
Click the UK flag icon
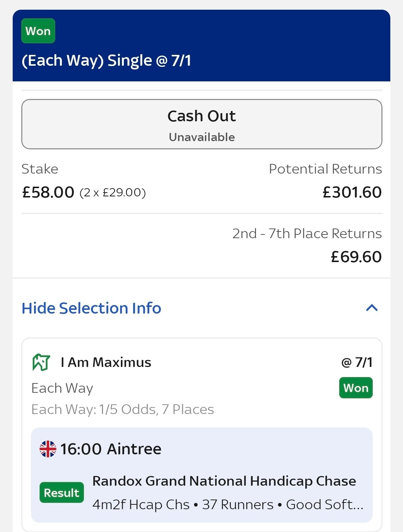point(48,449)
